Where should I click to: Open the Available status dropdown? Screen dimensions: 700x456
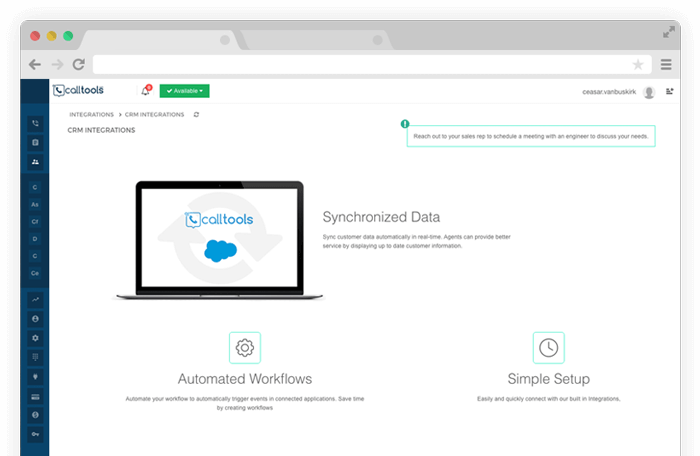184,91
